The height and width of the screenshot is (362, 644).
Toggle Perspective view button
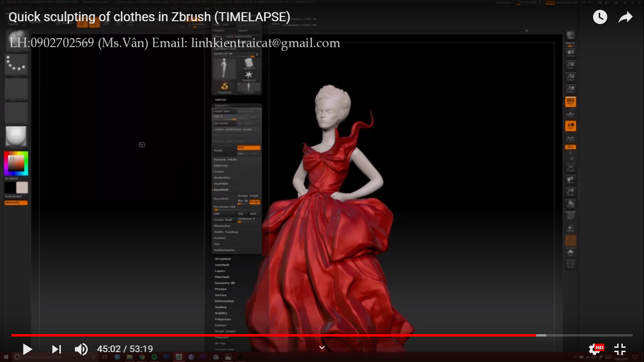(570, 102)
